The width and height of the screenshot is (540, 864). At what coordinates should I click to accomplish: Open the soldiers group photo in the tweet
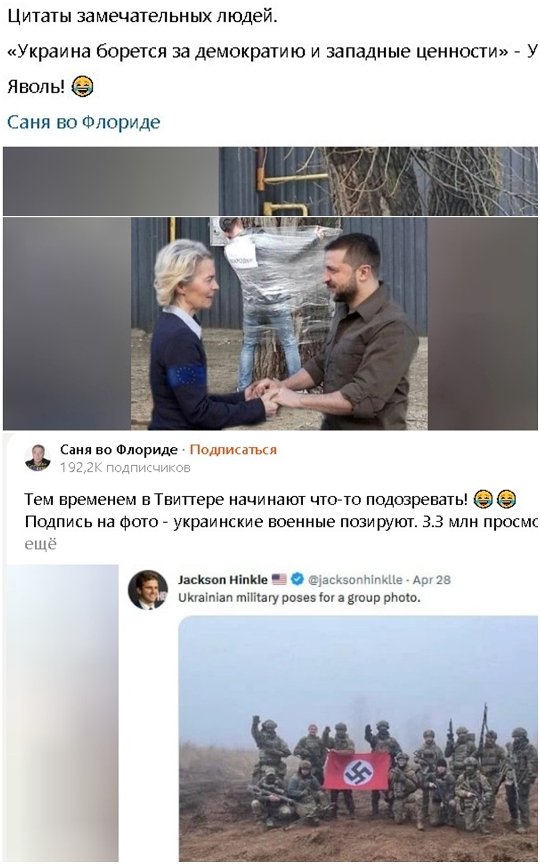(358, 738)
